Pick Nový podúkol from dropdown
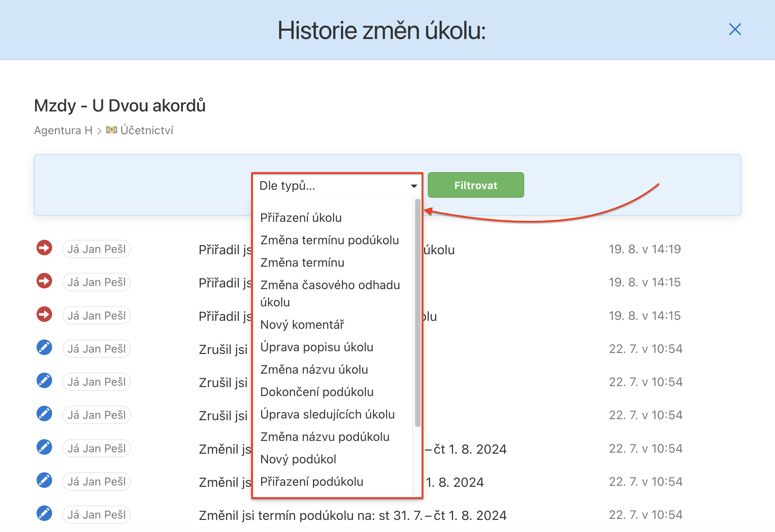 pos(298,459)
